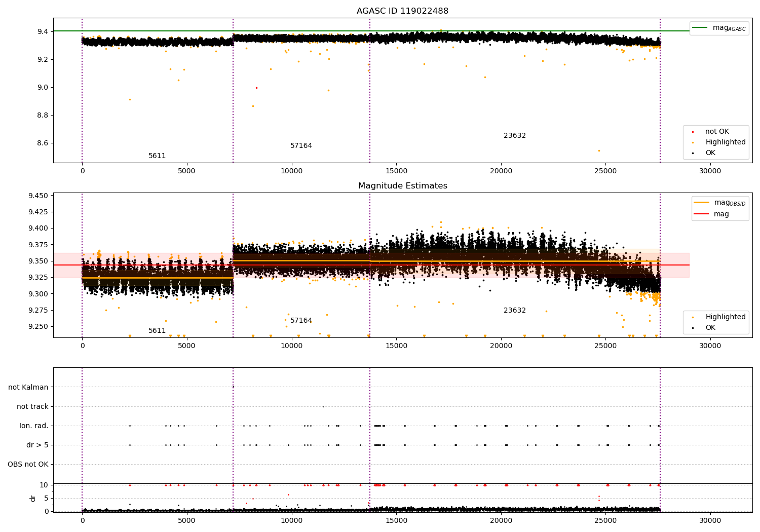
Task: Click the '8.8' y-tick of the top plot
Action: (43, 115)
